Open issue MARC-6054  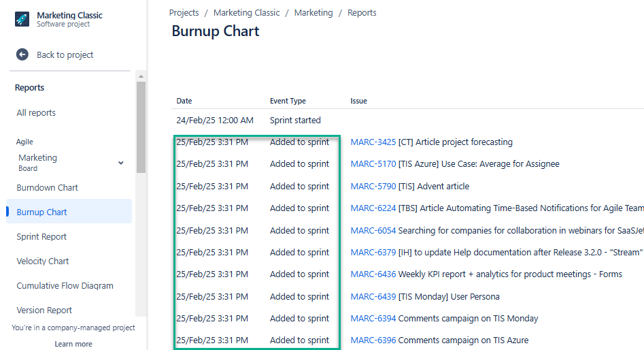pyautogui.click(x=373, y=230)
